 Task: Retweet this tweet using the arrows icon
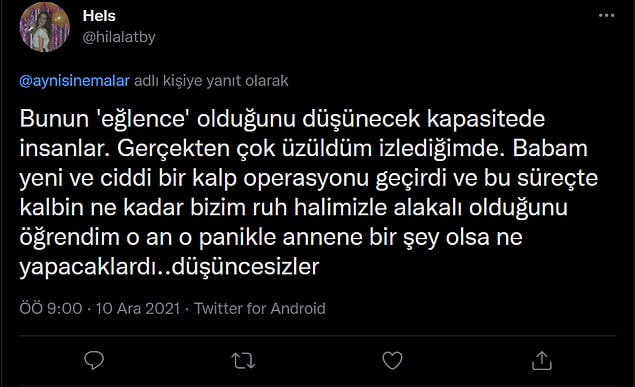pos(243,360)
